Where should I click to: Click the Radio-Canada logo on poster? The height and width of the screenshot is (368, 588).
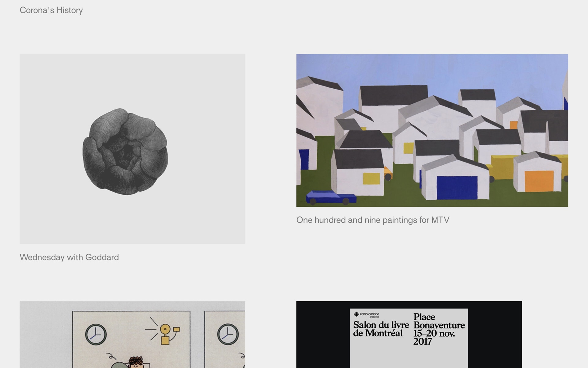click(367, 314)
